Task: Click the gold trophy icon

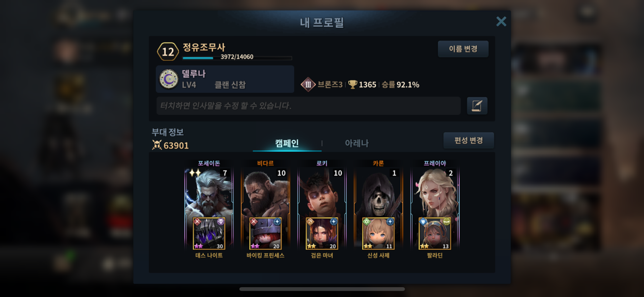Action: click(x=352, y=84)
